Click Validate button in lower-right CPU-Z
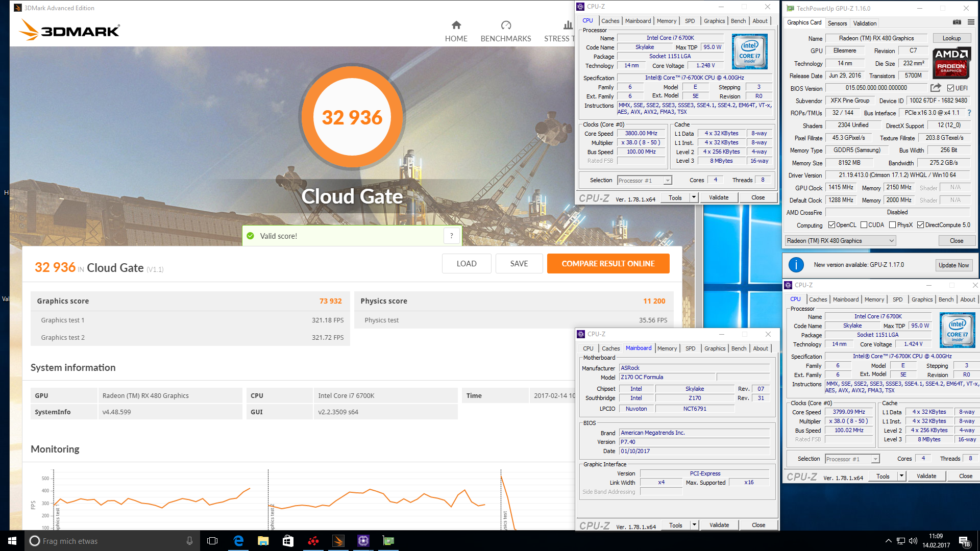 926,476
